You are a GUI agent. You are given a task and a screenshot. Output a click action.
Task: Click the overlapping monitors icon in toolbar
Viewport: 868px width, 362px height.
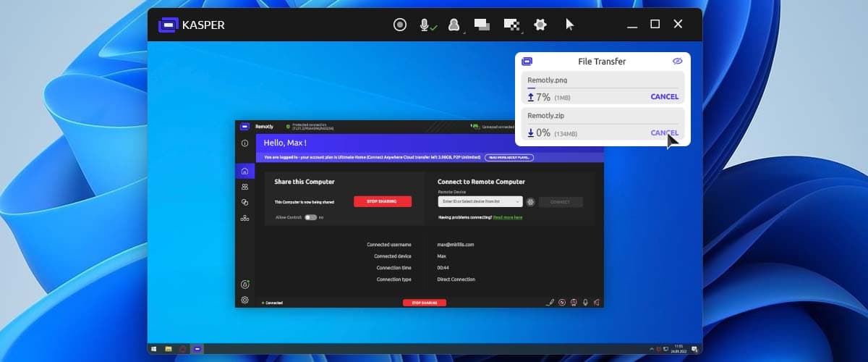[x=482, y=25]
